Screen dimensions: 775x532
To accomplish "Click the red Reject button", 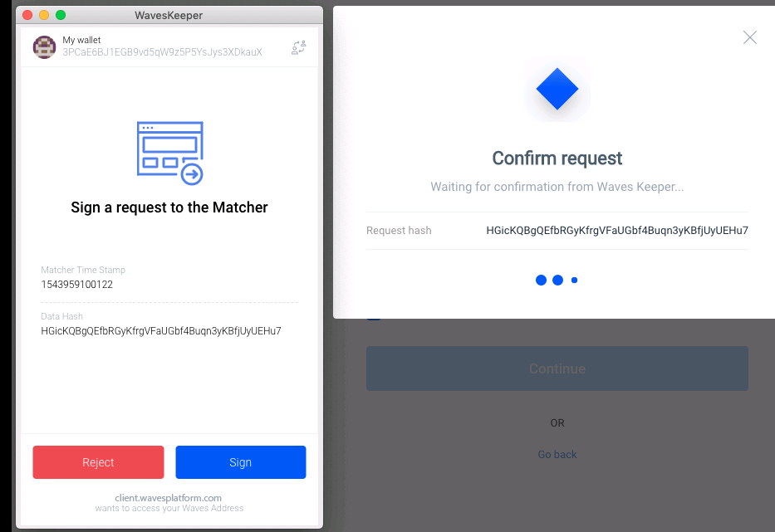I will pos(98,462).
